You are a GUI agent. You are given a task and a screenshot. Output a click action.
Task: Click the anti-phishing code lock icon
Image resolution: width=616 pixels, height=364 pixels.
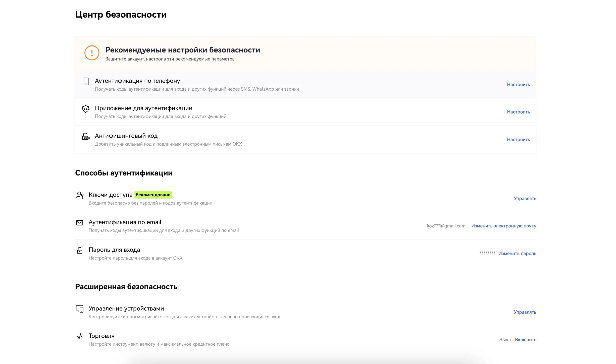(86, 136)
